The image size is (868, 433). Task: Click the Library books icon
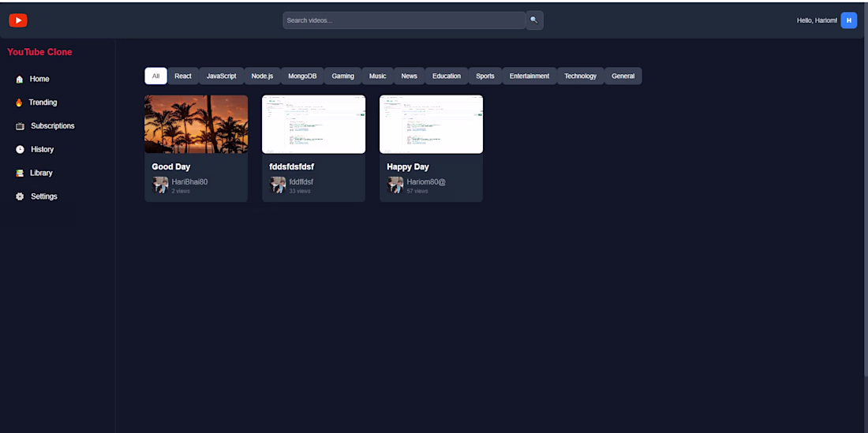coord(20,173)
